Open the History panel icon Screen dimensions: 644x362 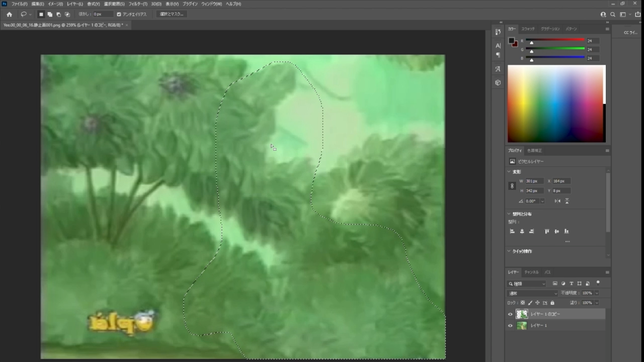coord(498,32)
